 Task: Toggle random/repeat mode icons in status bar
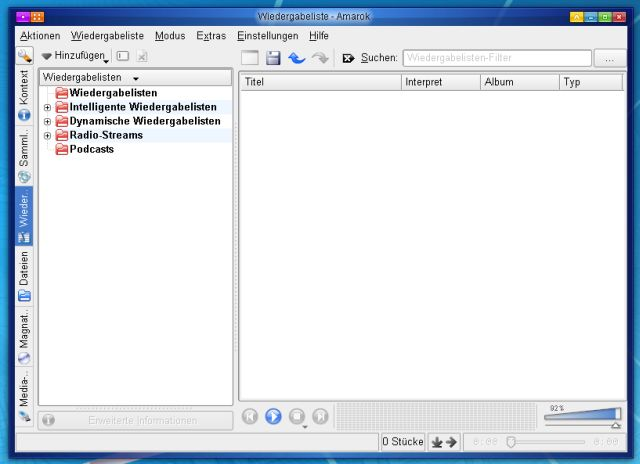pyautogui.click(x=444, y=442)
